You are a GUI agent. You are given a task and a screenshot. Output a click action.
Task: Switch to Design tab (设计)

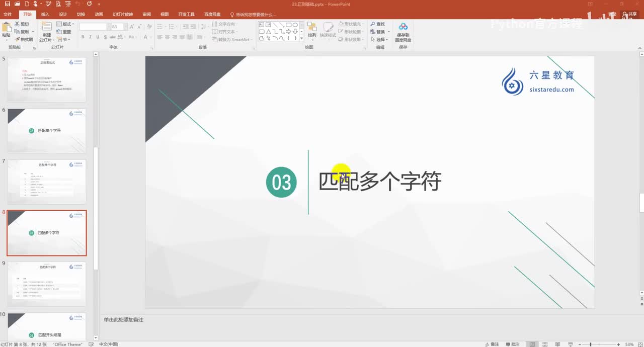tap(63, 15)
